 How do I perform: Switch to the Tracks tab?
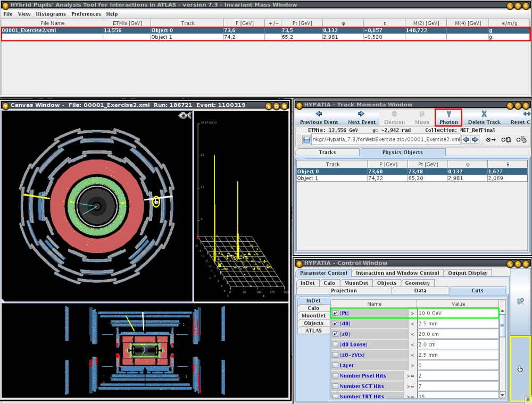(x=327, y=153)
